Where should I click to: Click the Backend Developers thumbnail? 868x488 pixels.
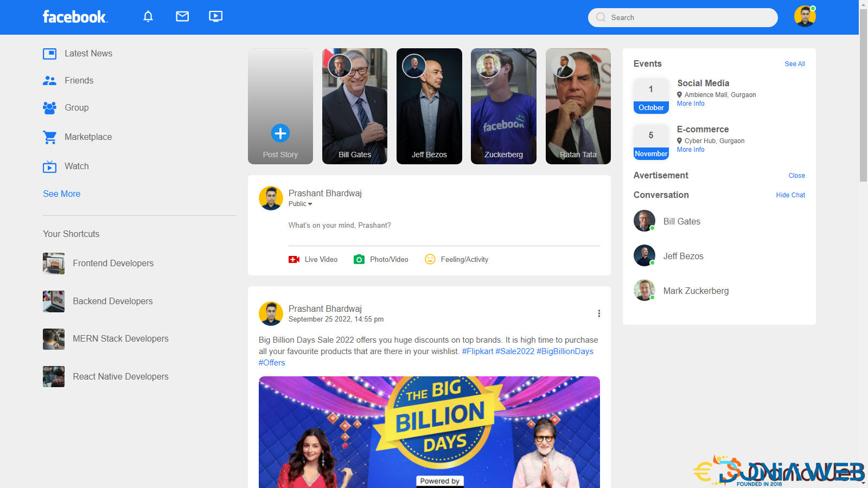point(54,301)
